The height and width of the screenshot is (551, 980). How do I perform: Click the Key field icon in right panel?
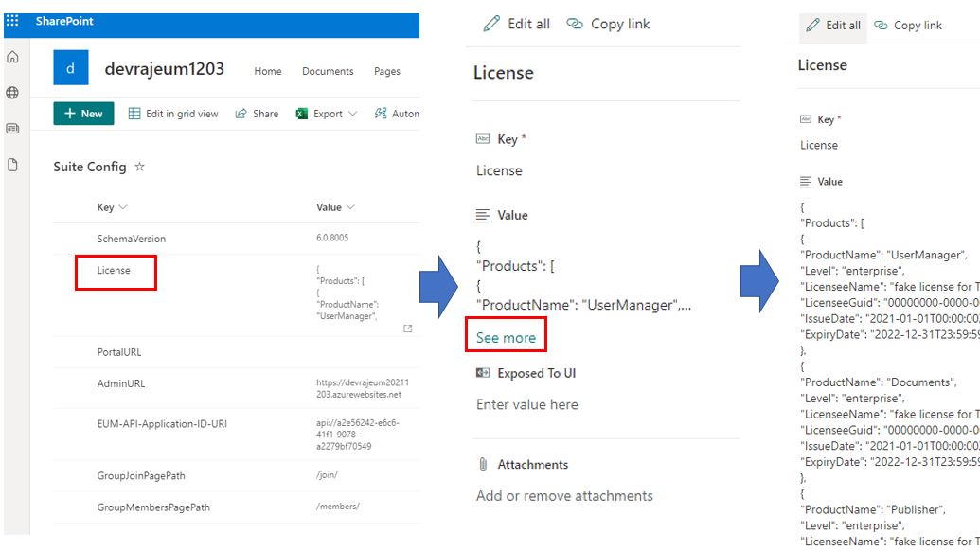806,118
